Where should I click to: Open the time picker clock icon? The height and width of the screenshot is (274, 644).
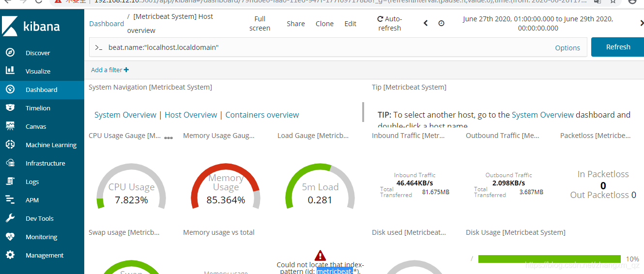pos(441,23)
